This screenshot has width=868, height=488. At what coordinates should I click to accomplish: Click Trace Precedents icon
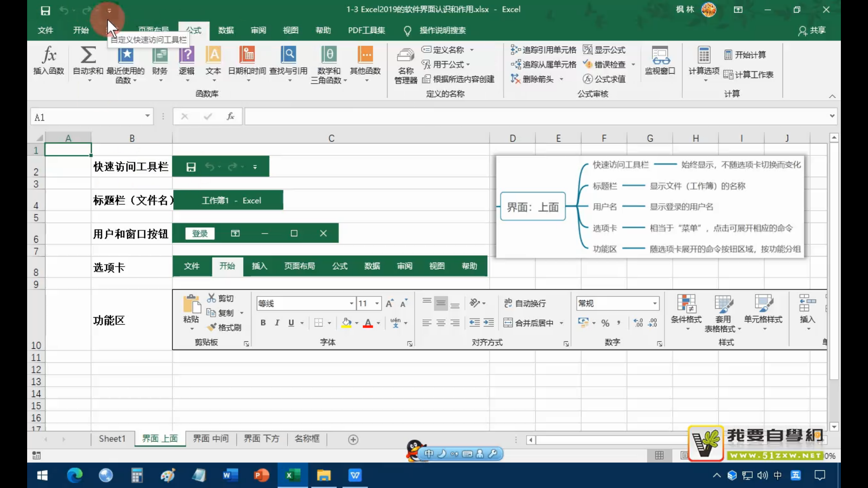516,50
